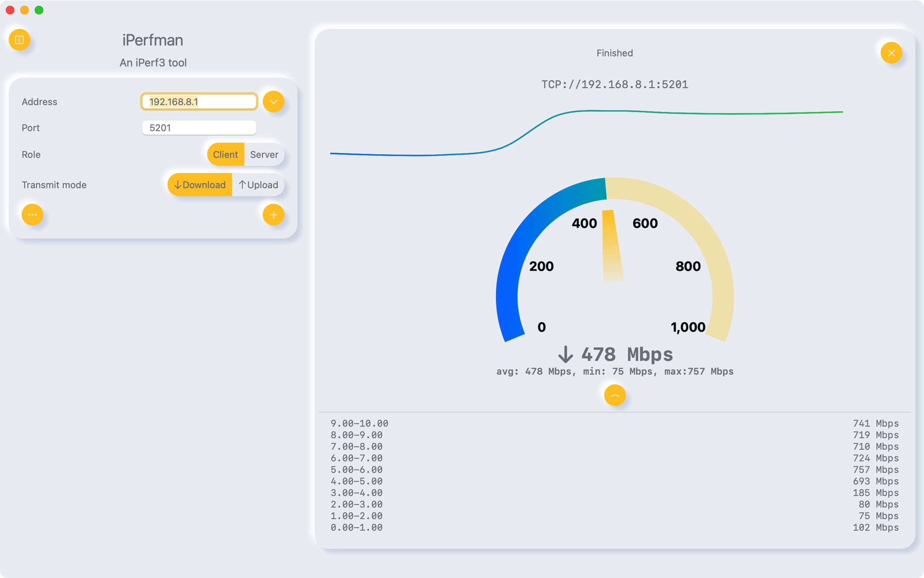Toggle the sidebar panel icon

pos(19,40)
